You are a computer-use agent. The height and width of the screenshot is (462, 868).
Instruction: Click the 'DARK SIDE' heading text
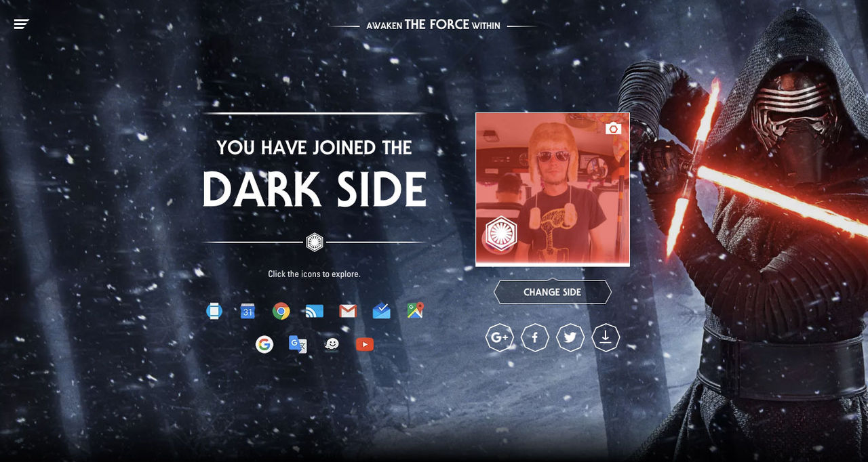(315, 190)
